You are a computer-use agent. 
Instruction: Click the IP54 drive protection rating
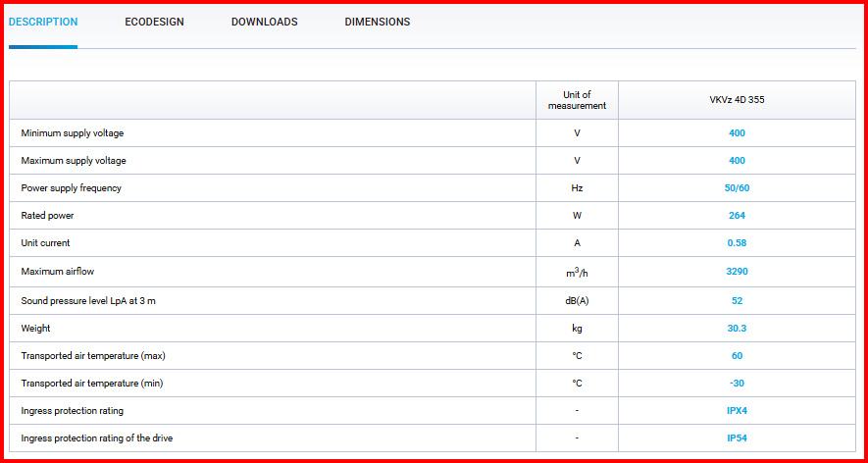click(737, 438)
